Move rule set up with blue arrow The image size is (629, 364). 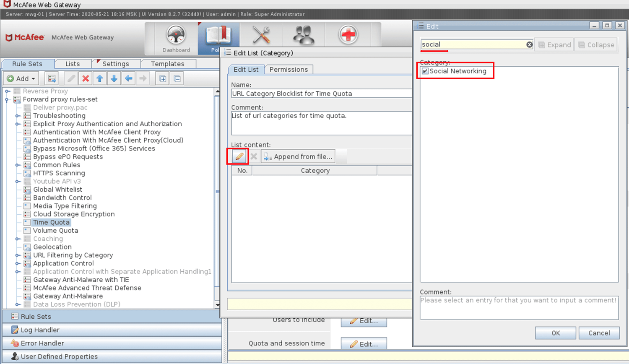[100, 78]
